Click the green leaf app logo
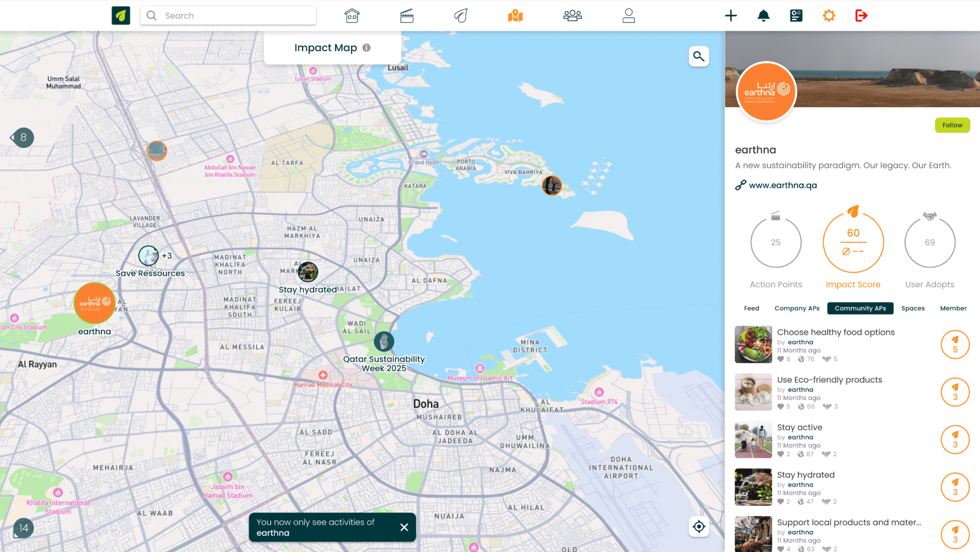This screenshot has height=552, width=980. point(121,16)
